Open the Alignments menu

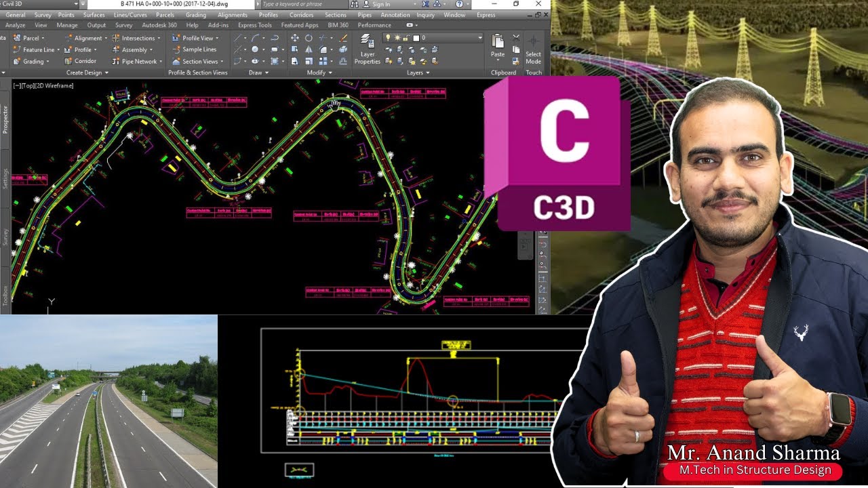pyautogui.click(x=233, y=15)
